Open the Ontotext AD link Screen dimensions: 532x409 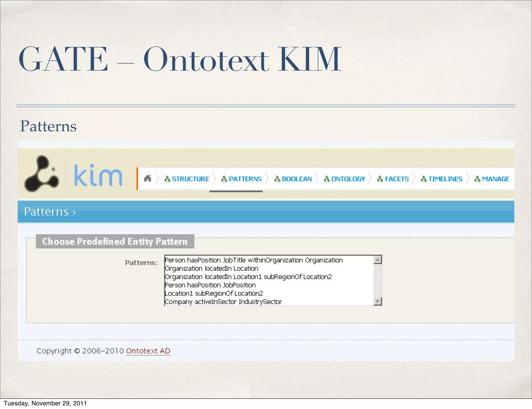point(148,351)
